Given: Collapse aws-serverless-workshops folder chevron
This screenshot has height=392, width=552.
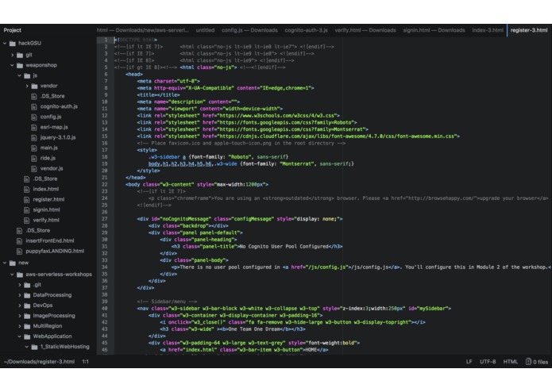Looking at the screenshot, I should [x=13, y=275].
